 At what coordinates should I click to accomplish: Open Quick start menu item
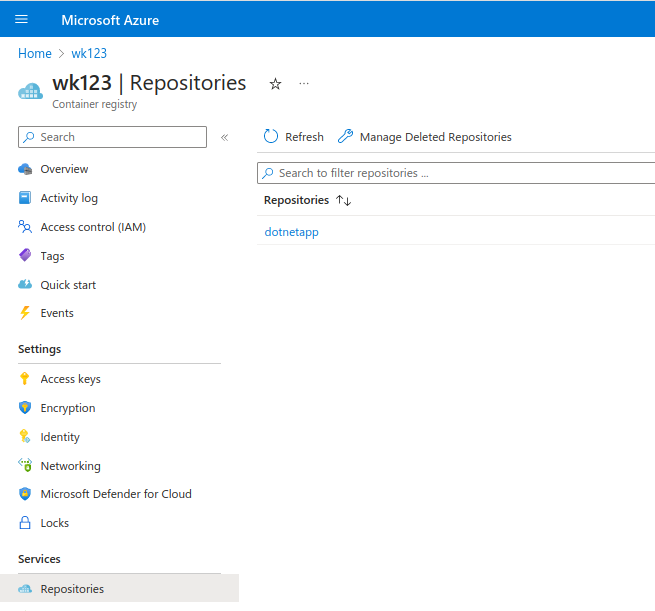coord(68,285)
